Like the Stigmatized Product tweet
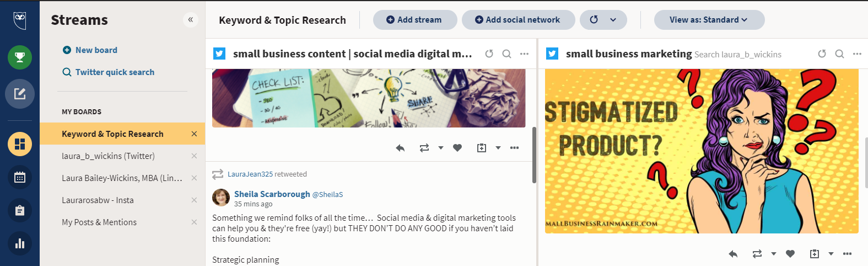 coord(790,254)
